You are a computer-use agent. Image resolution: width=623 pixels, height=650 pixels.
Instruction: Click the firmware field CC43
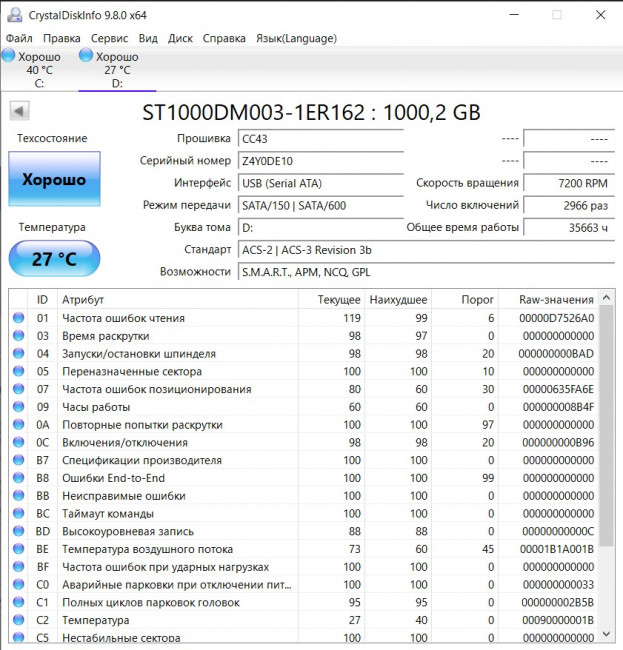tap(320, 139)
